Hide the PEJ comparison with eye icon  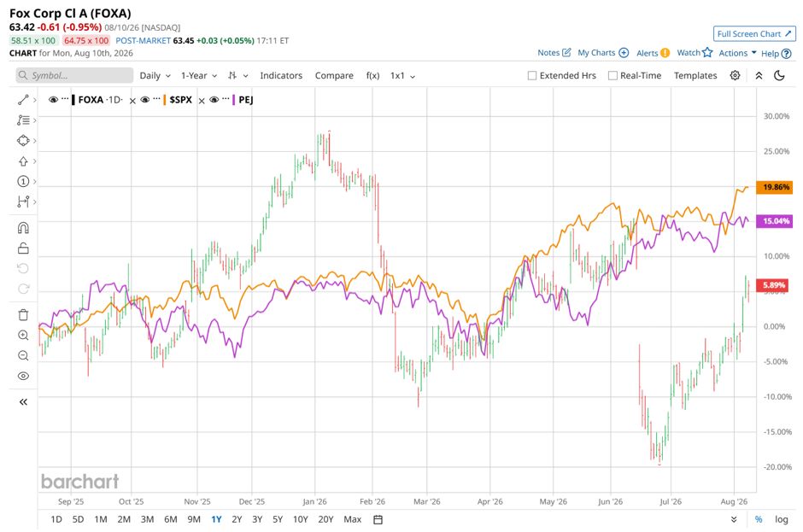(x=214, y=100)
